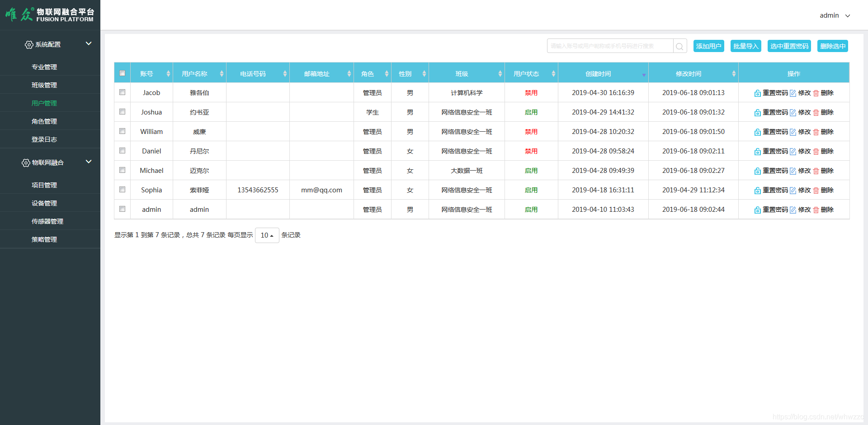Click delete trash icon in Jacob row
Screen dimensions: 868x425
coord(816,93)
